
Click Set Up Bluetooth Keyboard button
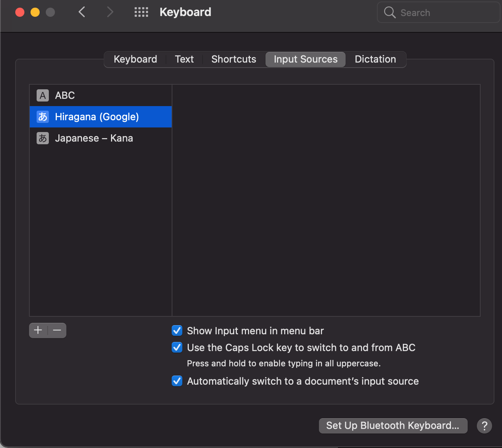click(393, 425)
